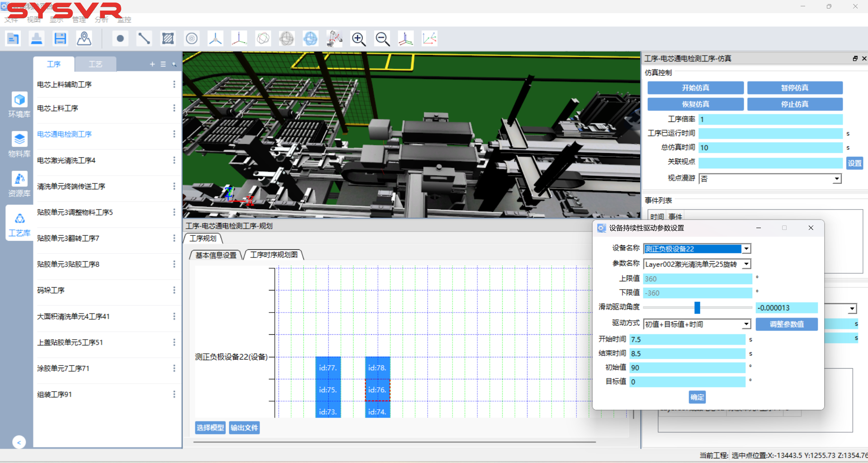Click the 停止仿真 button
The image size is (868, 463).
[x=795, y=104]
